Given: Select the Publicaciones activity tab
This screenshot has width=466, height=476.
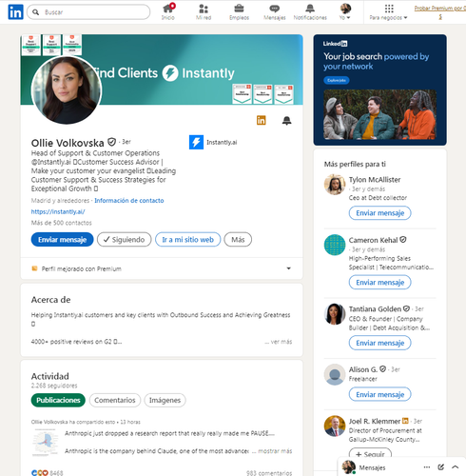Looking at the screenshot, I should coord(58,400).
